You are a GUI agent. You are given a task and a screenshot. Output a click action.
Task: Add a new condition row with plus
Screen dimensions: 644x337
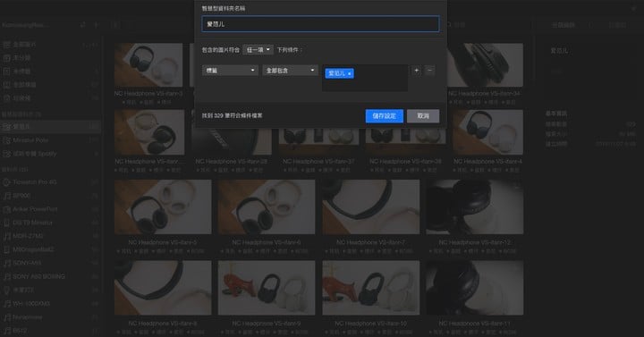[x=416, y=71]
